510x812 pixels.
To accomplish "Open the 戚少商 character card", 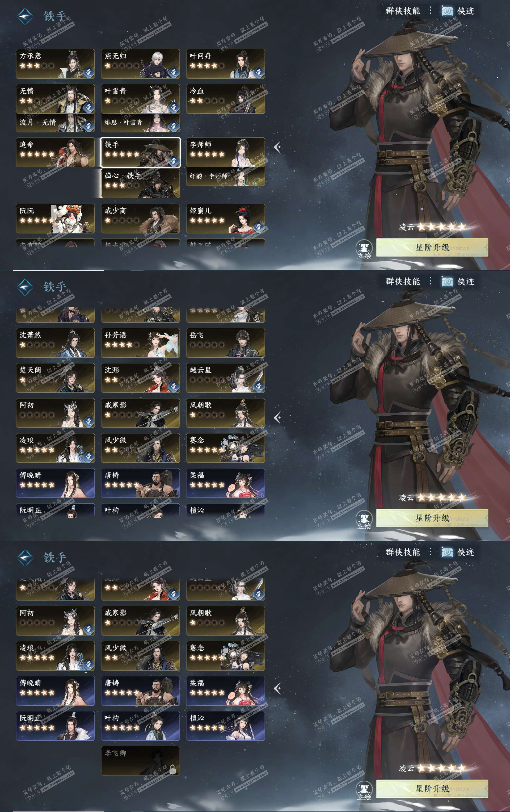I will click(x=141, y=219).
